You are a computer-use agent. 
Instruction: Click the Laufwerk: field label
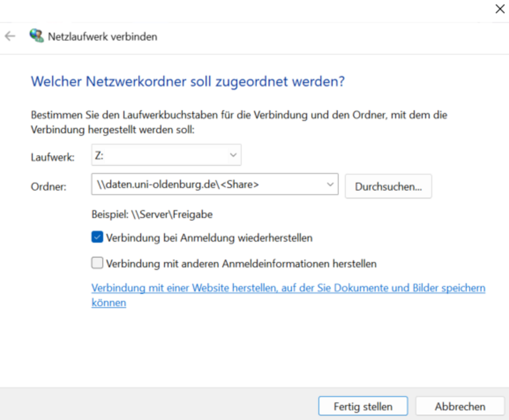coord(52,157)
